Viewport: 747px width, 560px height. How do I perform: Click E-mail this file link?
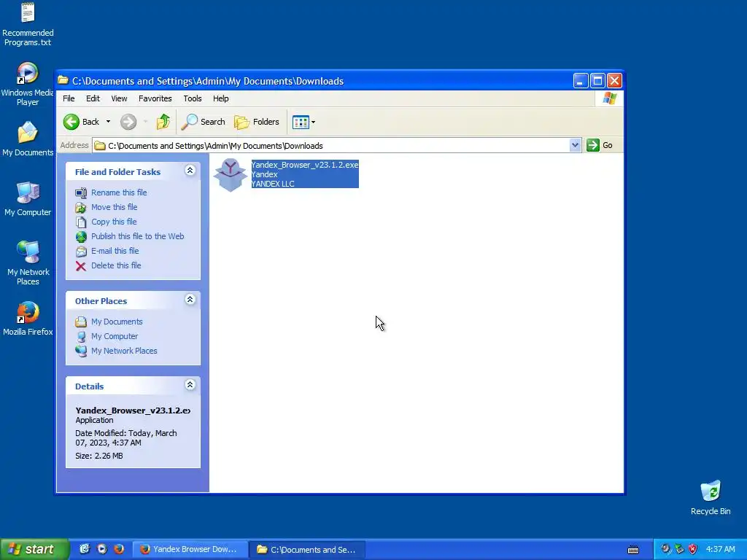click(115, 251)
